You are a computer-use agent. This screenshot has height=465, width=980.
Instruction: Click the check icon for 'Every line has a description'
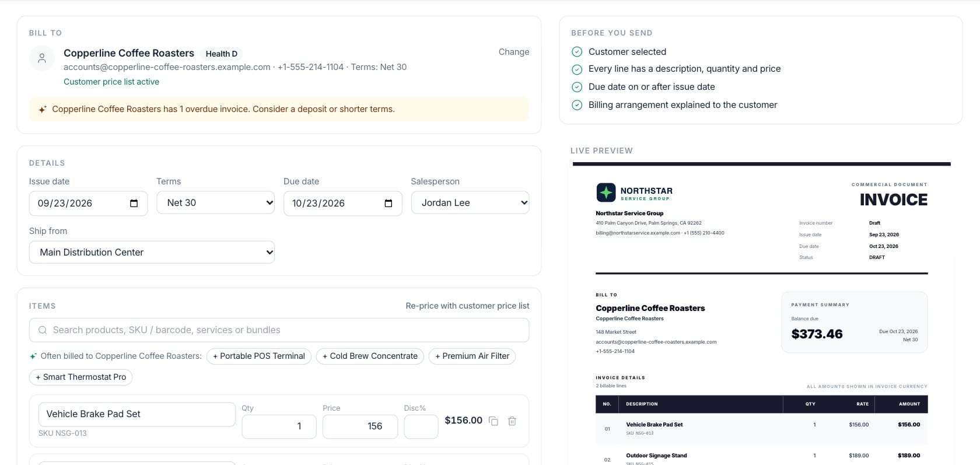(x=577, y=69)
